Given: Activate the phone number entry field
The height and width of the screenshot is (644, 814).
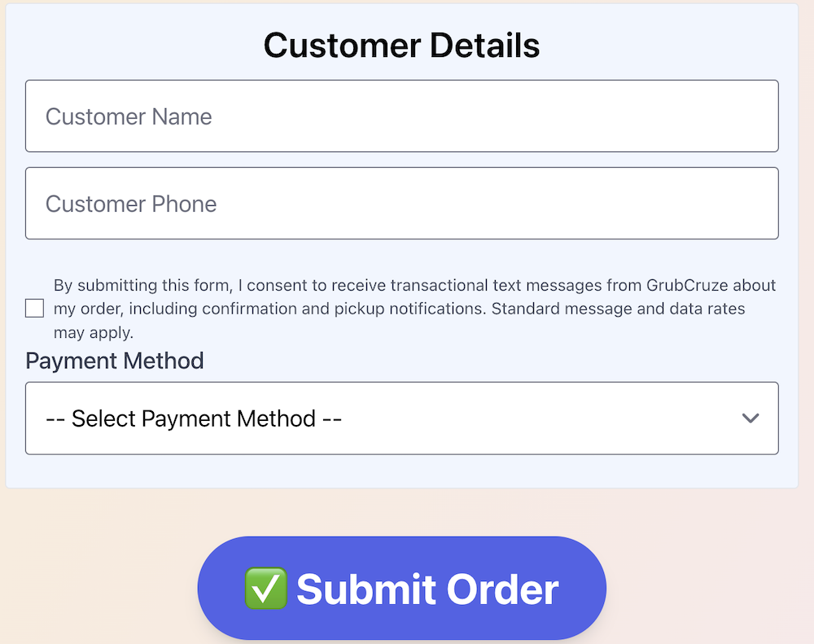Looking at the screenshot, I should point(402,204).
